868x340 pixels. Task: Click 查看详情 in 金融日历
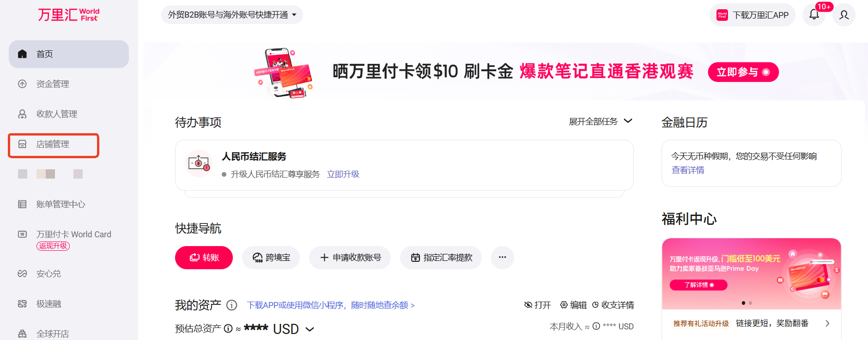coord(688,170)
